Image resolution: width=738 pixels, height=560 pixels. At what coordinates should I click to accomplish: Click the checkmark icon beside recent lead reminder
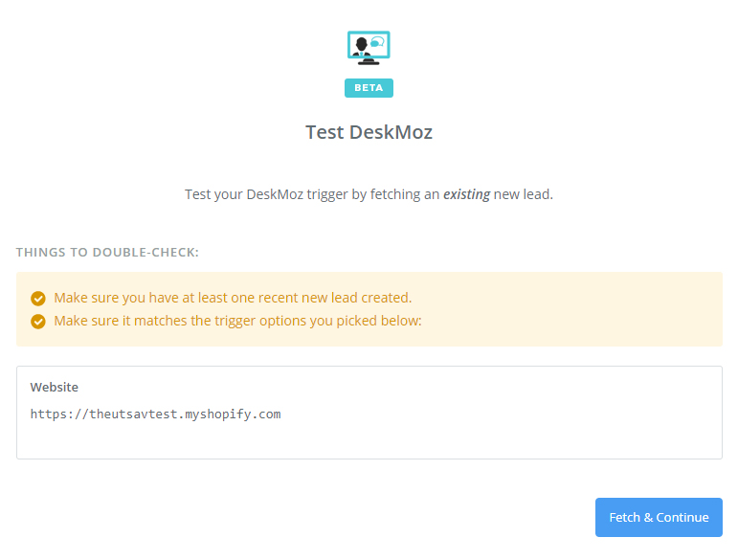[x=38, y=299]
